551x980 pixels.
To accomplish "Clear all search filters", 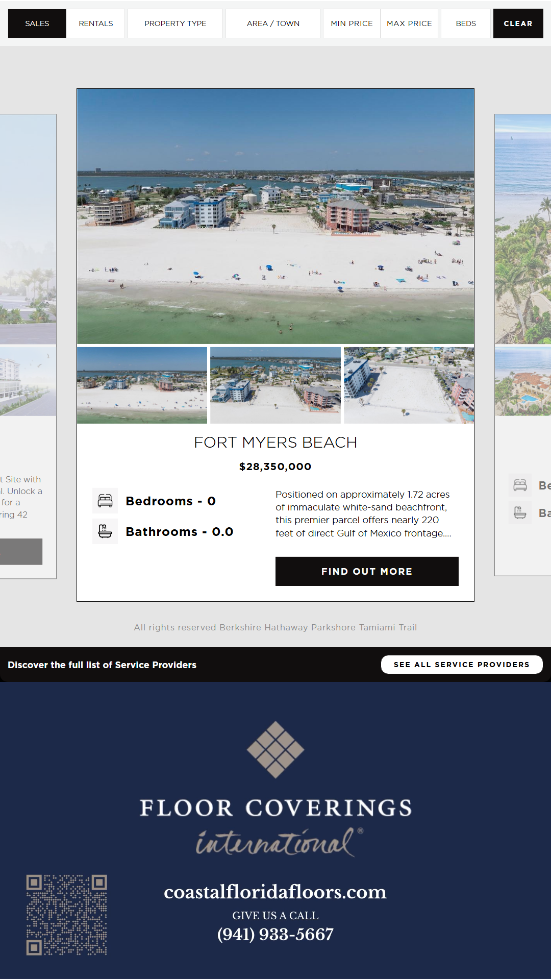I will 518,23.
